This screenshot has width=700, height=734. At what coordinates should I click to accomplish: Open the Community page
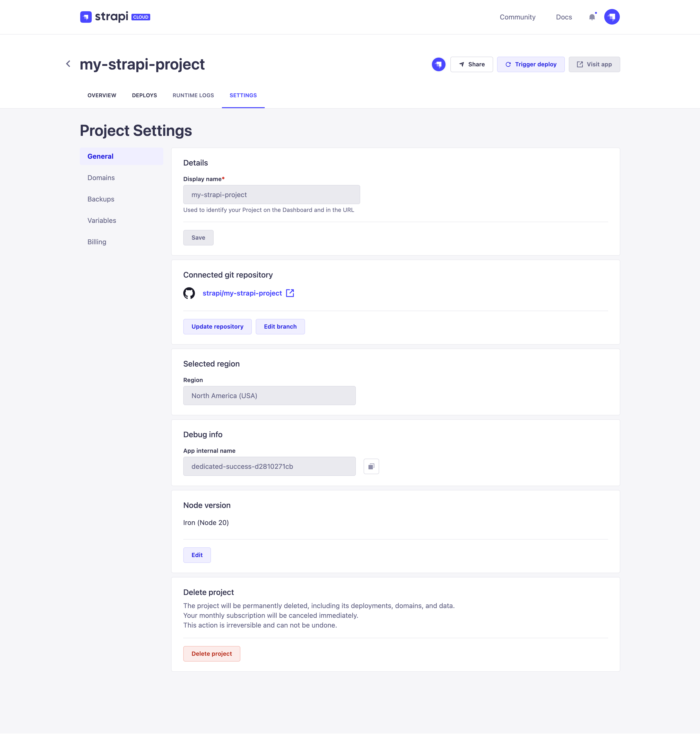517,17
